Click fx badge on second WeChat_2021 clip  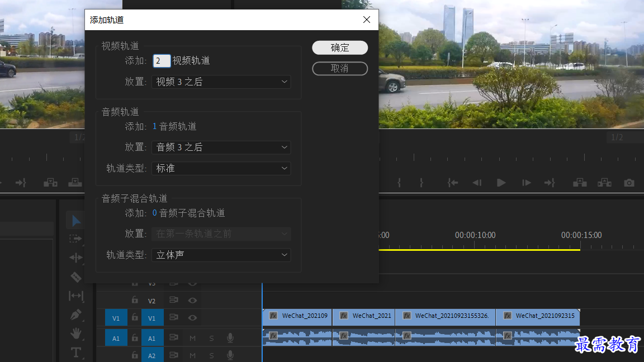[344, 316]
